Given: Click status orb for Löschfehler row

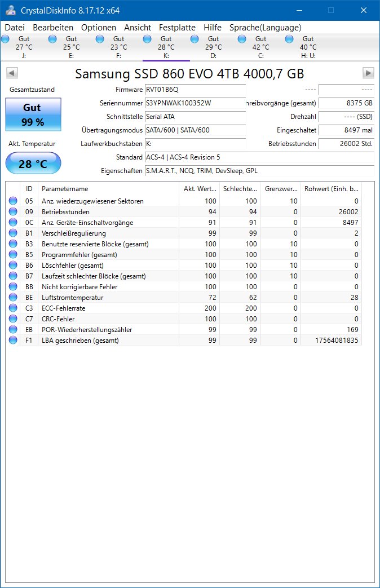Looking at the screenshot, I should click(13, 265).
